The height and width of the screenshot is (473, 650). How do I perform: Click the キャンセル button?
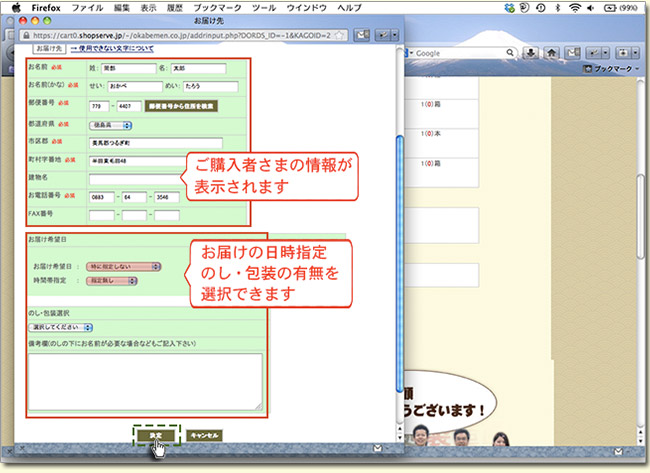[204, 436]
